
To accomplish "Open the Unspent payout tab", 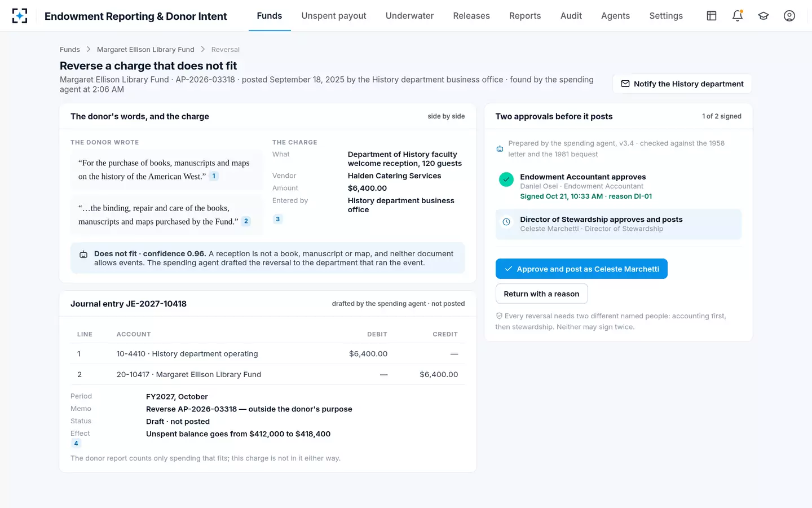I will click(334, 16).
